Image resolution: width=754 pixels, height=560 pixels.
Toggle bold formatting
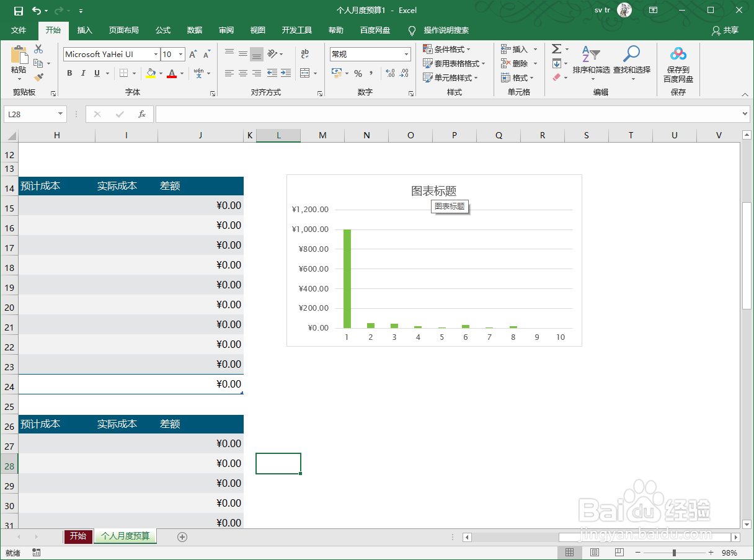[69, 73]
